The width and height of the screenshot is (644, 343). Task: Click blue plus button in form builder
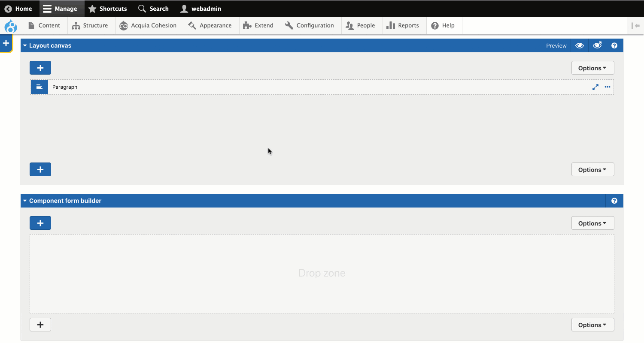click(x=40, y=223)
